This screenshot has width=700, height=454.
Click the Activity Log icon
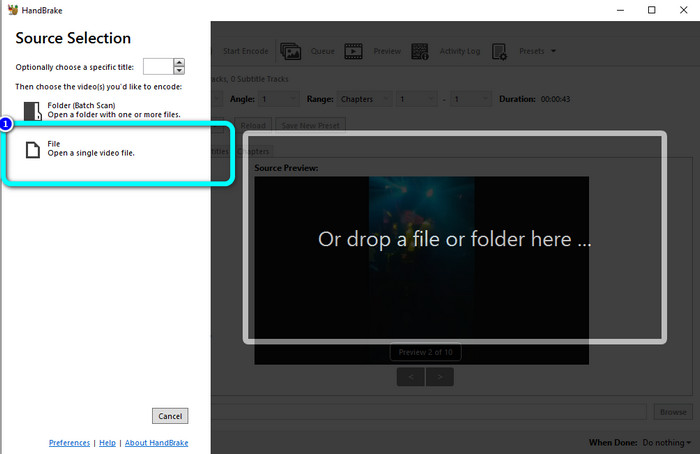tap(420, 51)
